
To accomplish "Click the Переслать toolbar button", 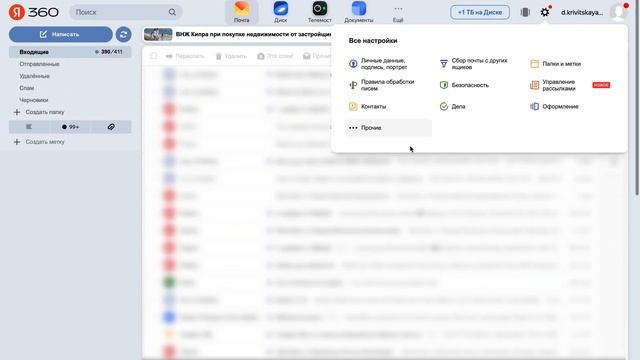I will pyautogui.click(x=185, y=56).
